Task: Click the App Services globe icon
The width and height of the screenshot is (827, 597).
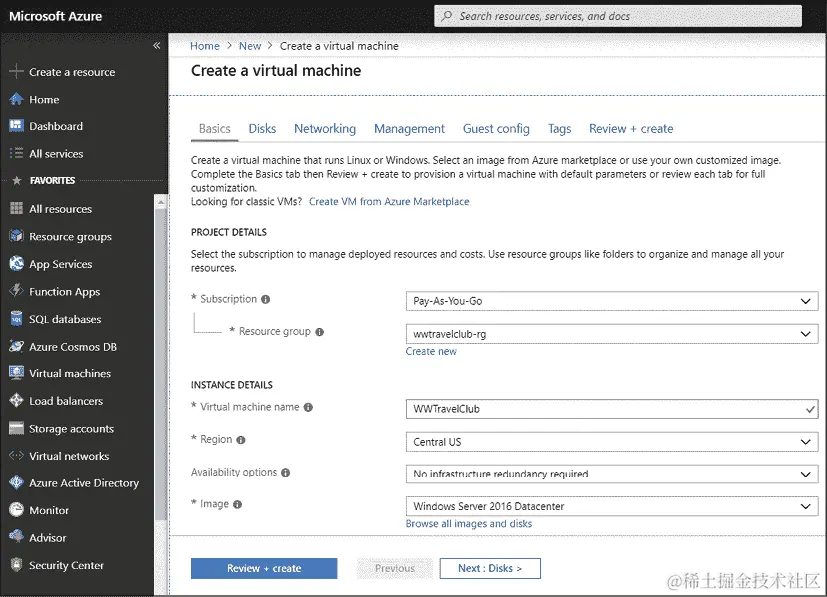Action: point(16,263)
